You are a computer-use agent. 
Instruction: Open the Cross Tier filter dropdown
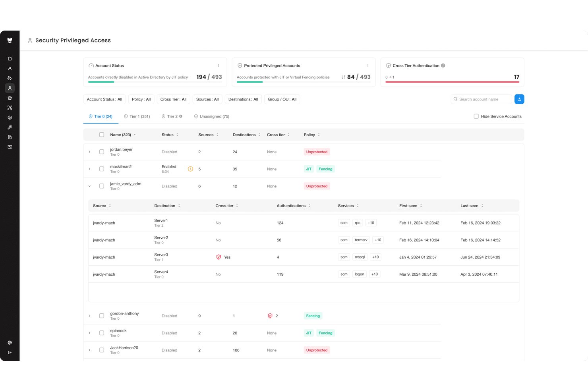coord(173,99)
